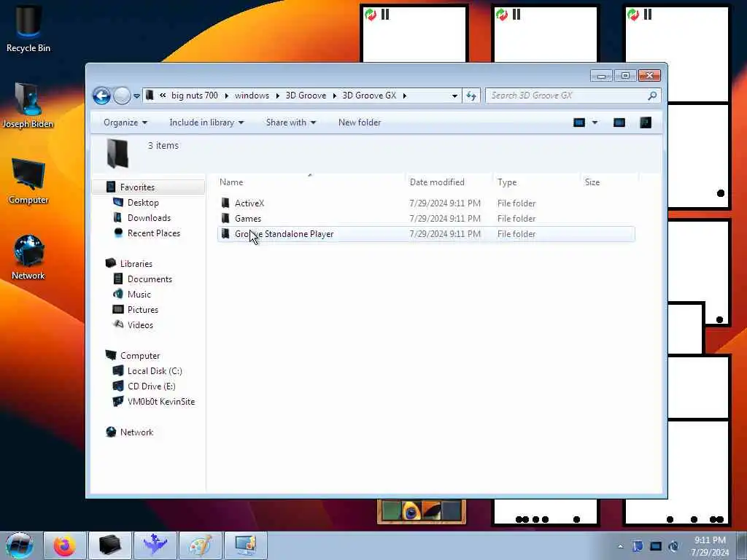Screen dimensions: 747x560
Task: Open Paint from the taskbar
Action: tap(200, 545)
